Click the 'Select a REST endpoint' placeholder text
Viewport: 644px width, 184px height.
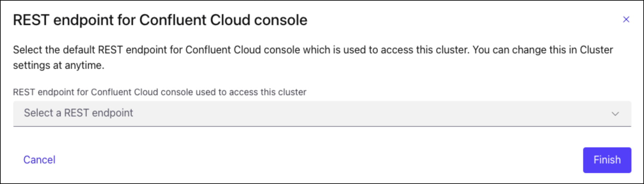[x=78, y=113]
